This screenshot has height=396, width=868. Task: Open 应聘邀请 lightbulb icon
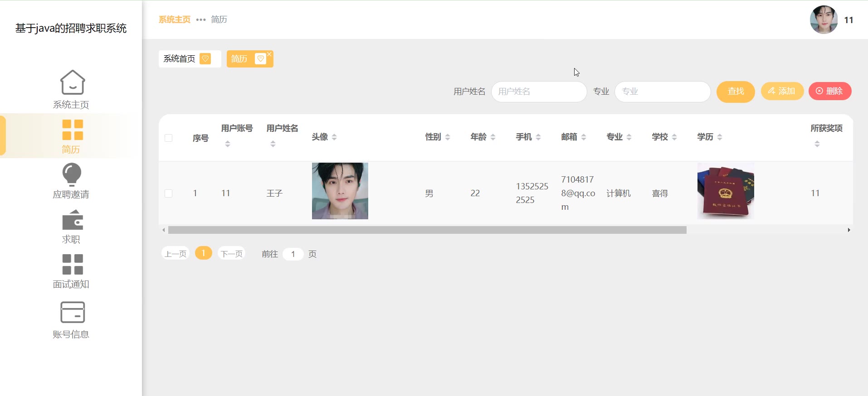pos(72,174)
